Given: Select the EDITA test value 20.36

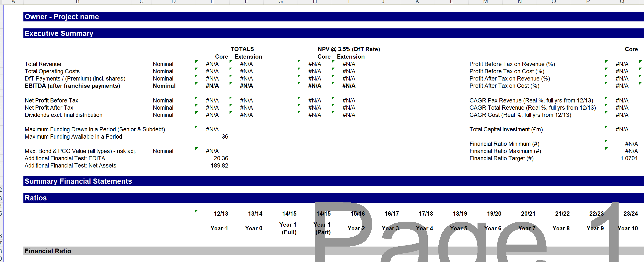Looking at the screenshot, I should [x=221, y=158].
